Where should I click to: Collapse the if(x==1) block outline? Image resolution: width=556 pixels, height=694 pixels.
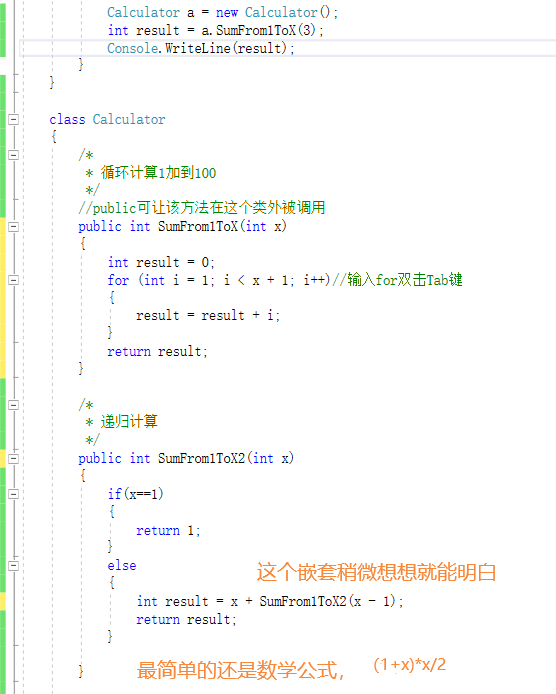pyautogui.click(x=14, y=494)
